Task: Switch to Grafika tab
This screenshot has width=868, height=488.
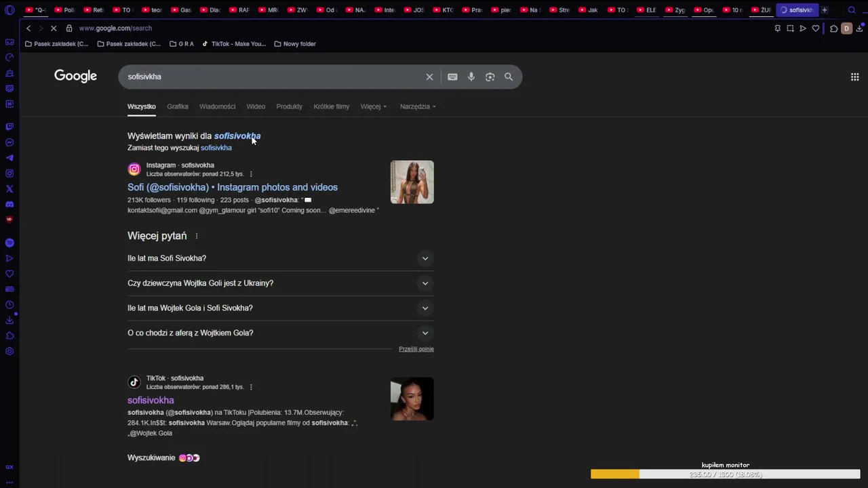Action: pos(178,106)
